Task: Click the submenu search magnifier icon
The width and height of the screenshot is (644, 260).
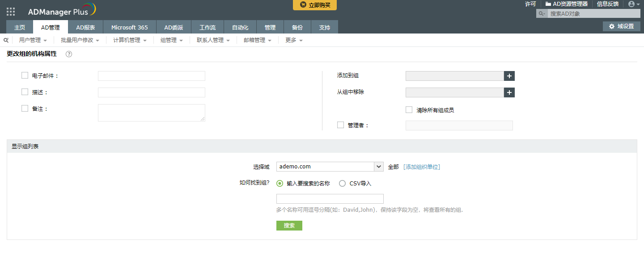Action: (x=6, y=40)
